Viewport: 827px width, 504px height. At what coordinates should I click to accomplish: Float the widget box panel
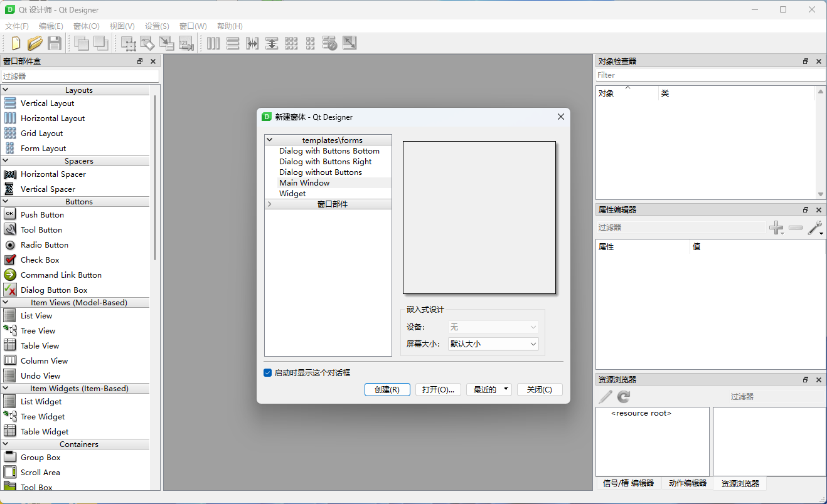pyautogui.click(x=140, y=61)
